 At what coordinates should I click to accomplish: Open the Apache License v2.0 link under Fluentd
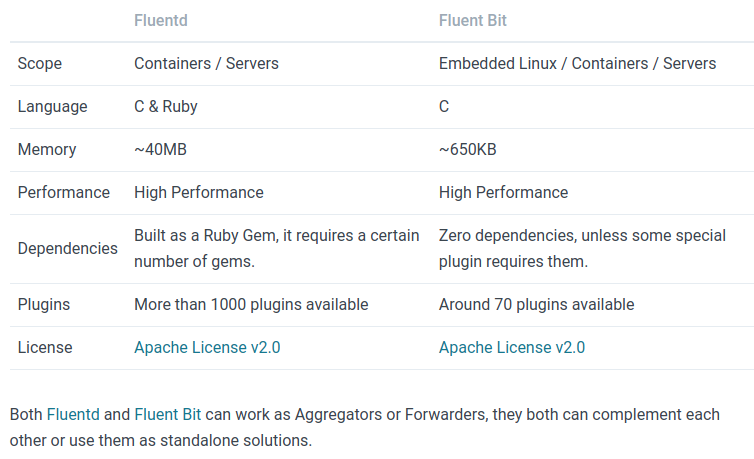pyautogui.click(x=207, y=348)
